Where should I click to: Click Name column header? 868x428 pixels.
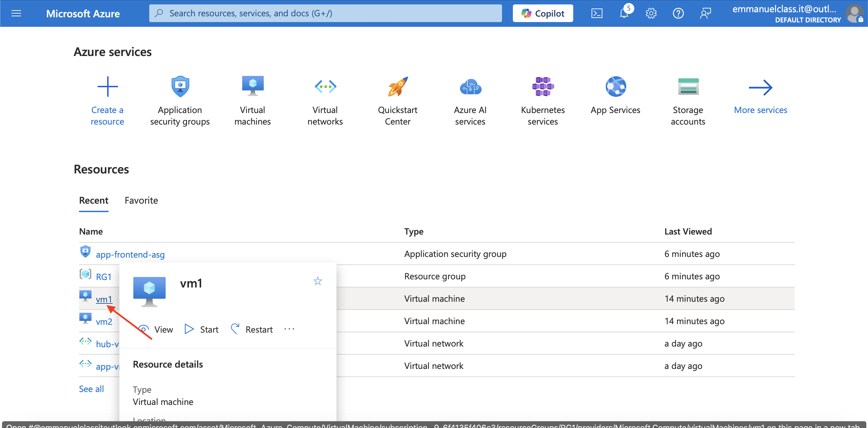[91, 231]
